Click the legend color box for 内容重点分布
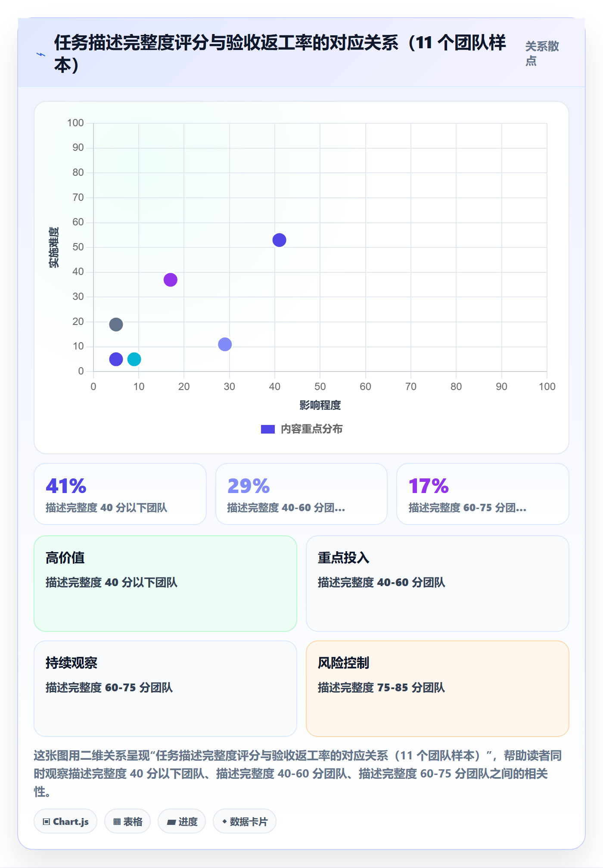The image size is (603, 868). coord(268,429)
